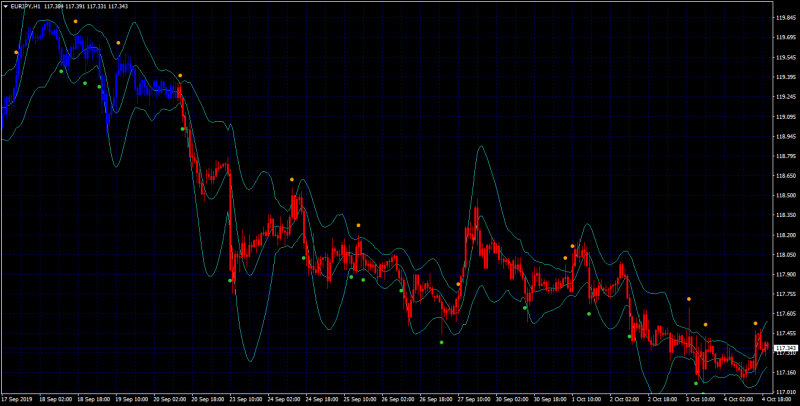800x406 pixels.
Task: Click the 119.395 price axis label
Action: (x=785, y=78)
